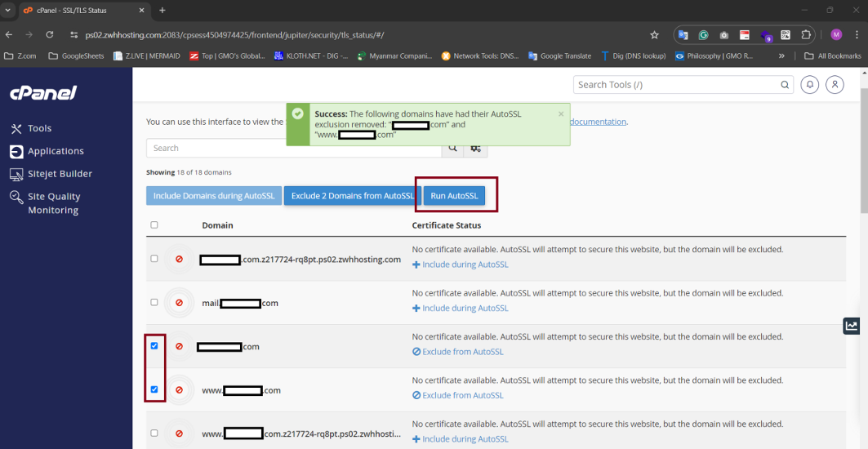Check the zwhhosting.com first row checkbox

[x=154, y=259]
